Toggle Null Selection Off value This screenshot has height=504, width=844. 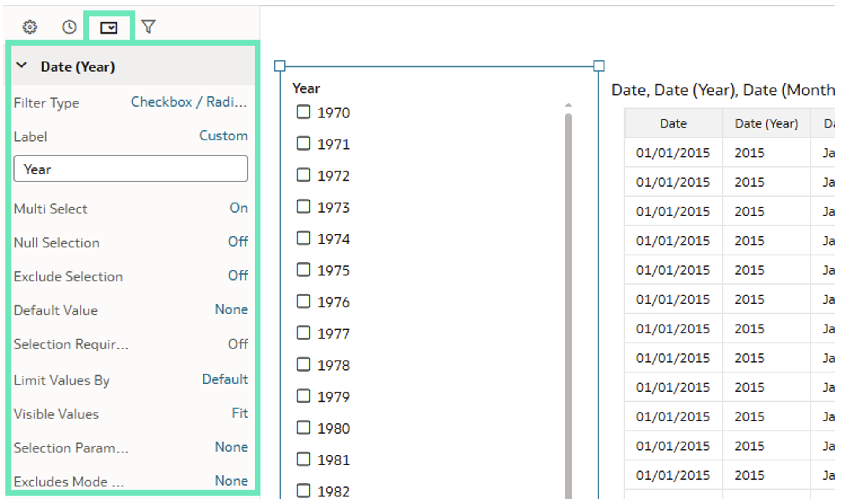point(238,242)
